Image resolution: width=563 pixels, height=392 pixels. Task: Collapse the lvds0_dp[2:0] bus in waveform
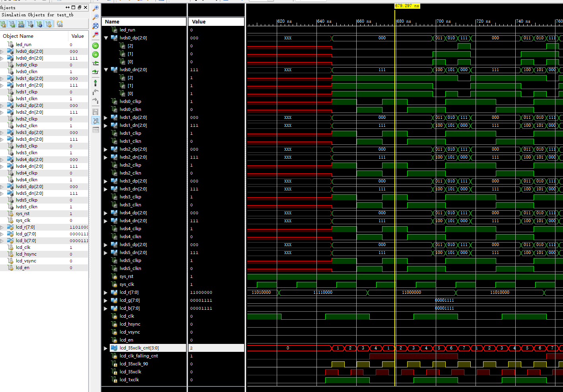[x=106, y=38]
